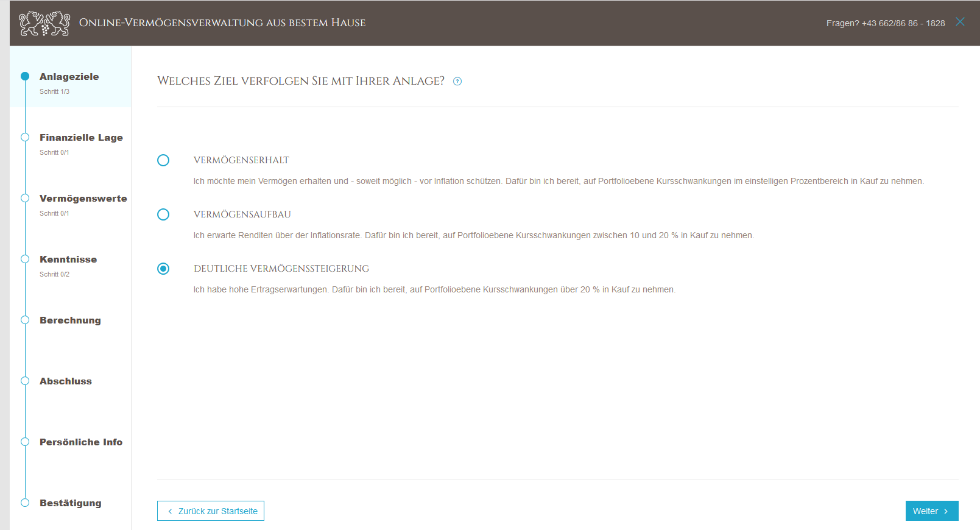Image resolution: width=980 pixels, height=530 pixels.
Task: Open the Vermögenswerte step
Action: [83, 199]
